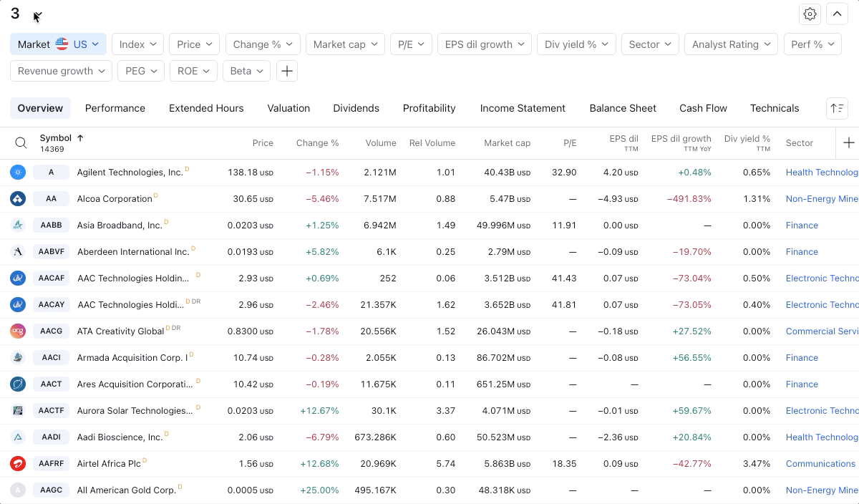Click the Alcoa Corporation logo icon
Screen dimensions: 859x504
18,199
